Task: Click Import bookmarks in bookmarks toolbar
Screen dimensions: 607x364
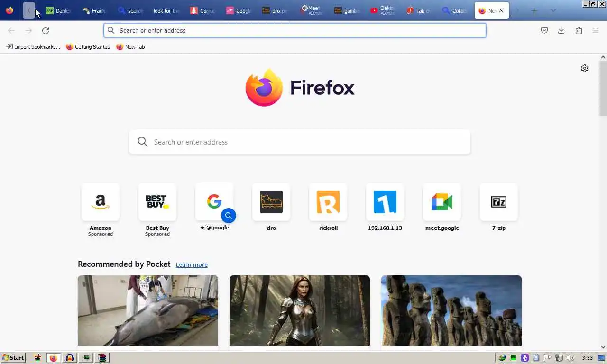Action: pos(33,47)
